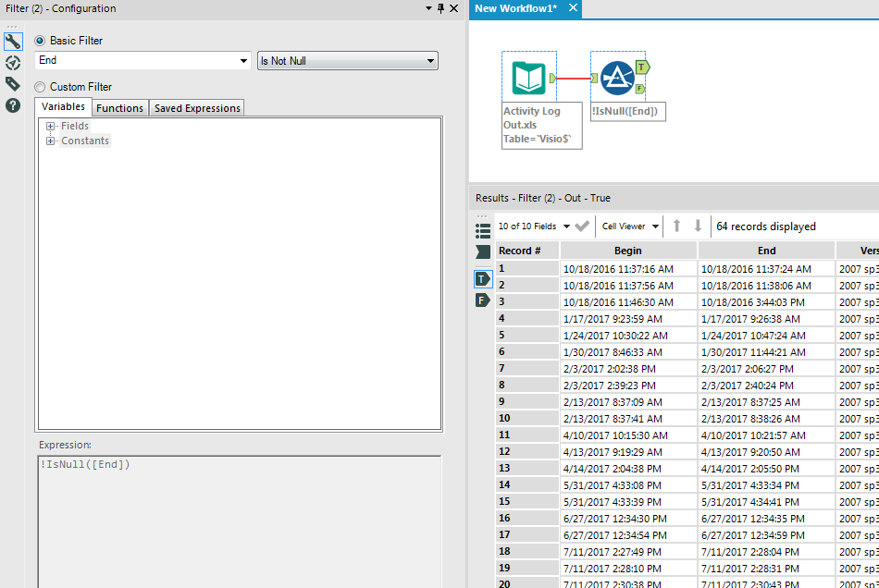Open the results metadata list view icon

click(x=483, y=231)
